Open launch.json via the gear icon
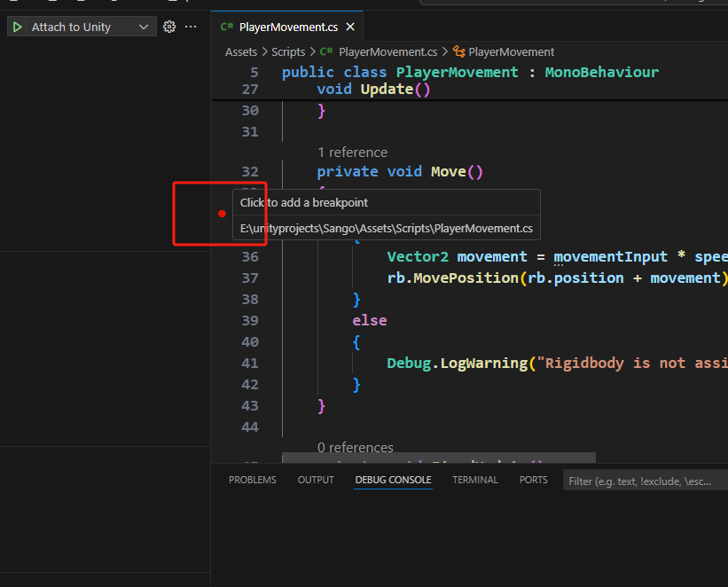Image resolution: width=728 pixels, height=587 pixels. (x=169, y=27)
